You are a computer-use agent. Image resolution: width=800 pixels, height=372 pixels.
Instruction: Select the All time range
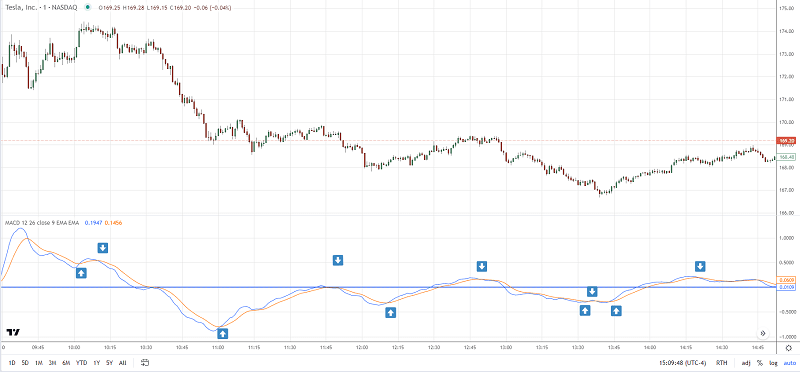point(122,363)
